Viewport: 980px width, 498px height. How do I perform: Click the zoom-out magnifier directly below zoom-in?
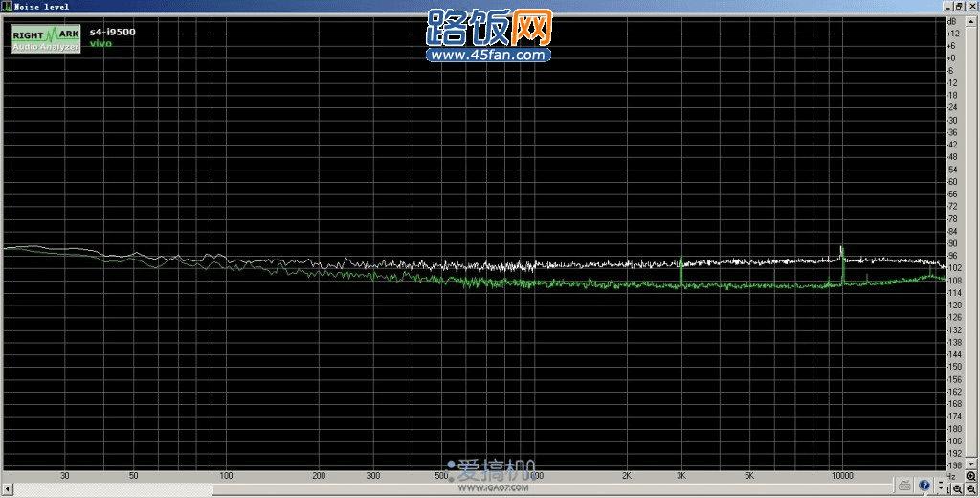click(x=970, y=488)
